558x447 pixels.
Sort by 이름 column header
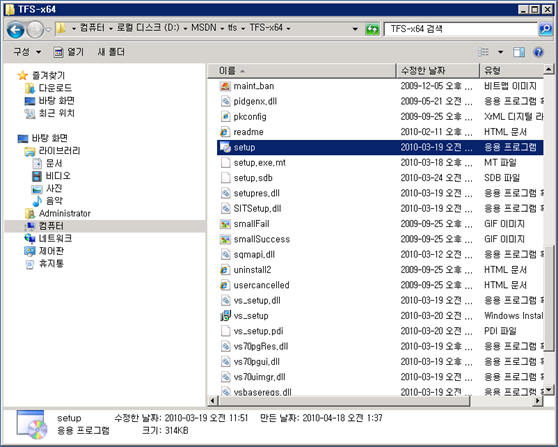[x=302, y=70]
